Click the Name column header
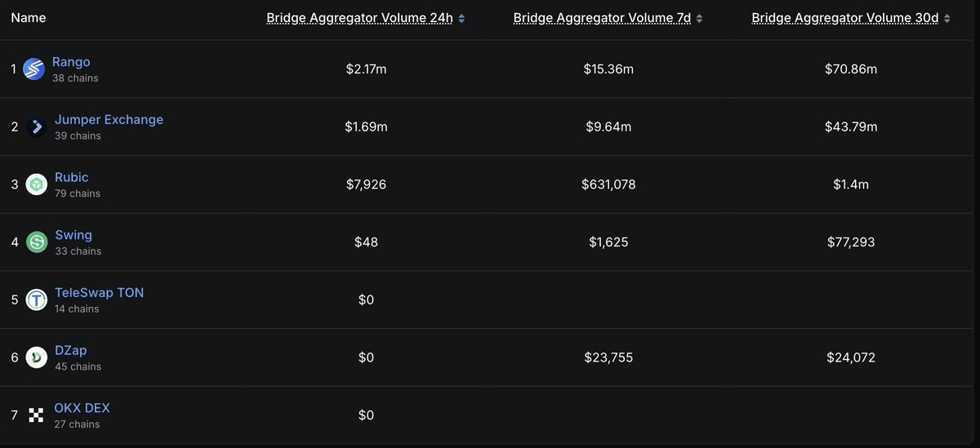The width and height of the screenshot is (980, 448). pyautogui.click(x=29, y=18)
